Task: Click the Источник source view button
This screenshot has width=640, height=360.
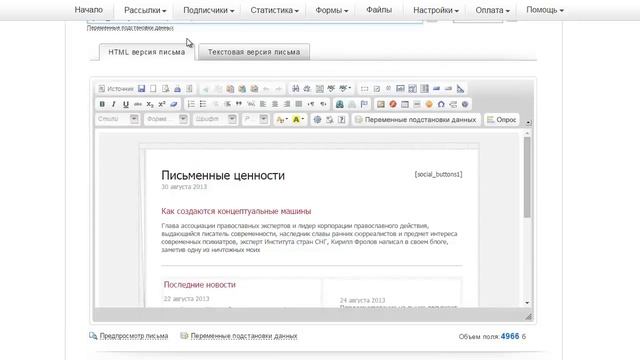Action: pos(116,89)
